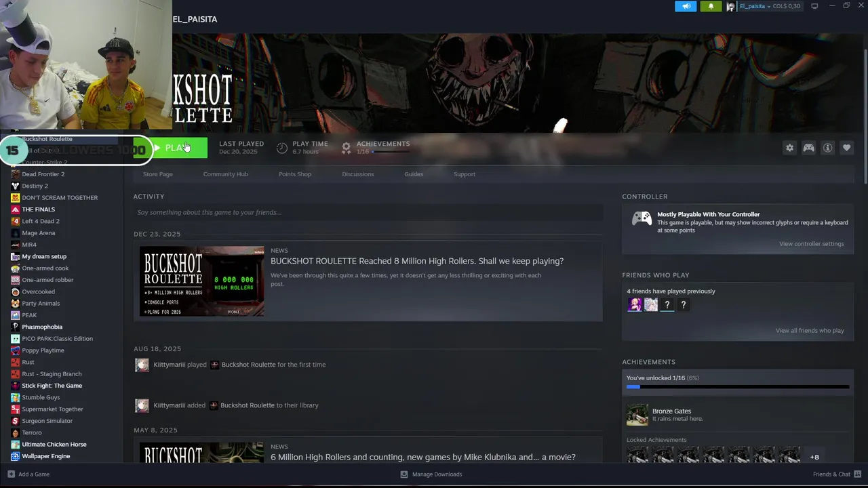Open the Support tab
Viewport: 868px width, 488px height.
[465, 174]
